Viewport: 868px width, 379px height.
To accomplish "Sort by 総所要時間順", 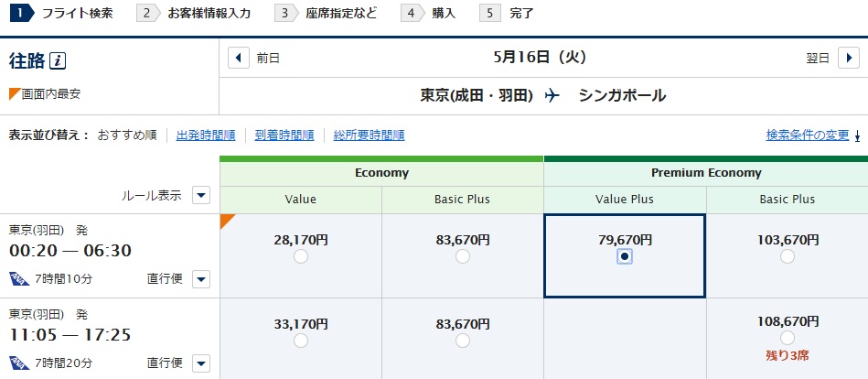I will tap(369, 135).
